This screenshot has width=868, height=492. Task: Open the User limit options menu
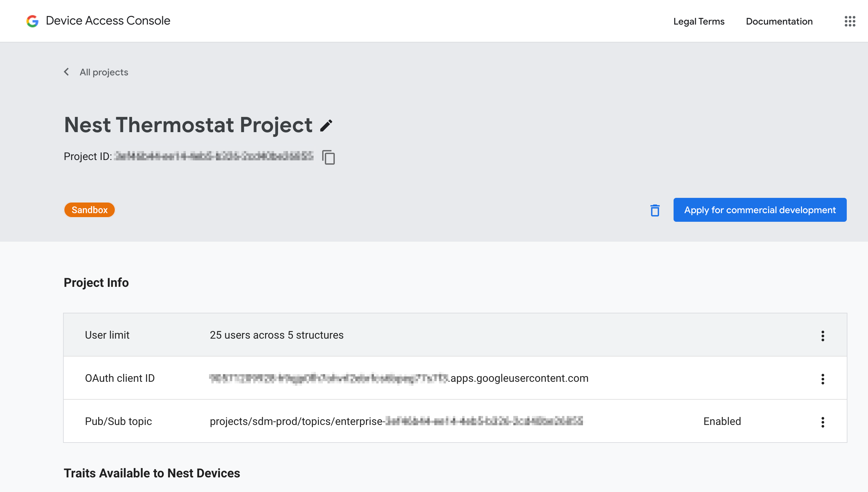tap(823, 336)
